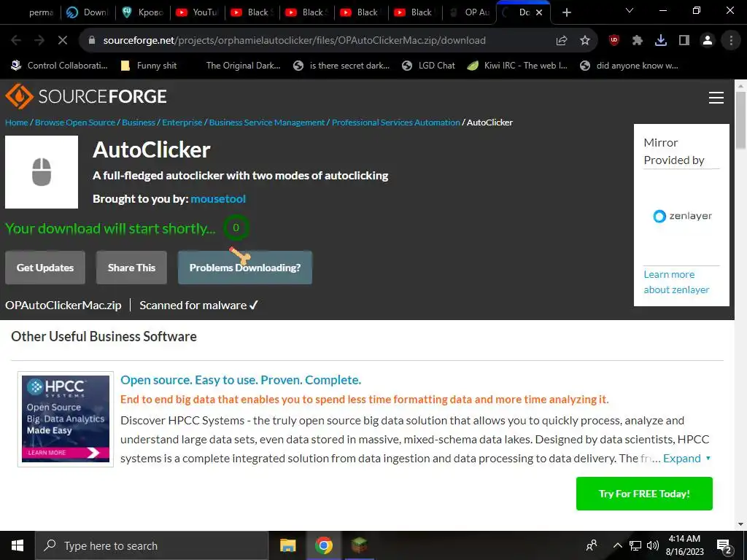Open the network tray icon

pos(635,545)
